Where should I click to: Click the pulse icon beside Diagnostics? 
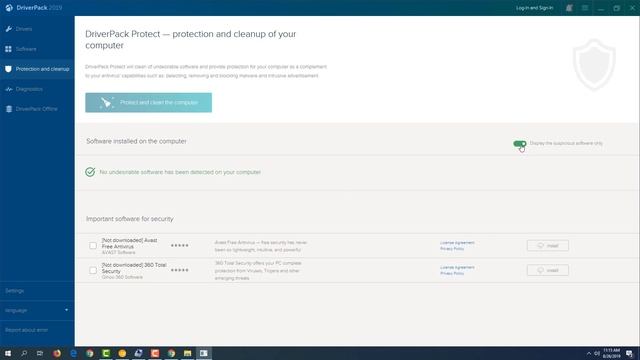point(9,89)
